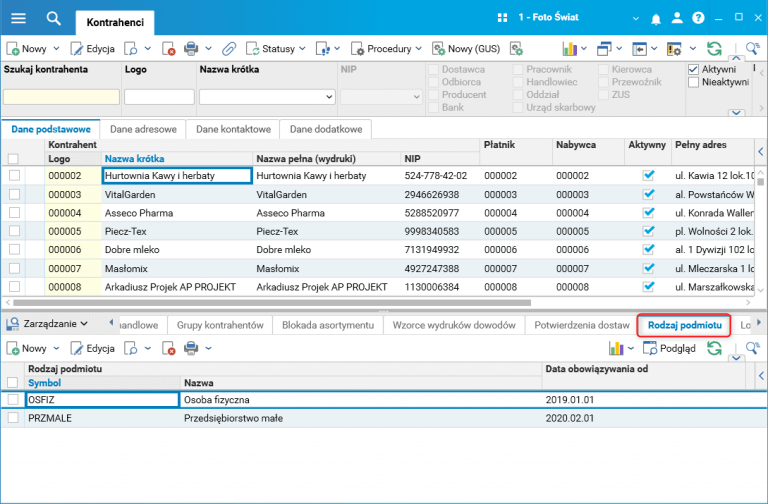The height and width of the screenshot is (504, 768).
Task: Click the Nowy (GUS) button
Action: tap(466, 48)
